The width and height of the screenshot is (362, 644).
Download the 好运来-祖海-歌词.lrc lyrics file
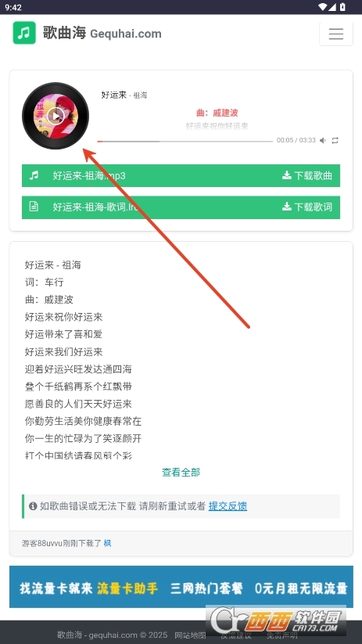tap(181, 207)
